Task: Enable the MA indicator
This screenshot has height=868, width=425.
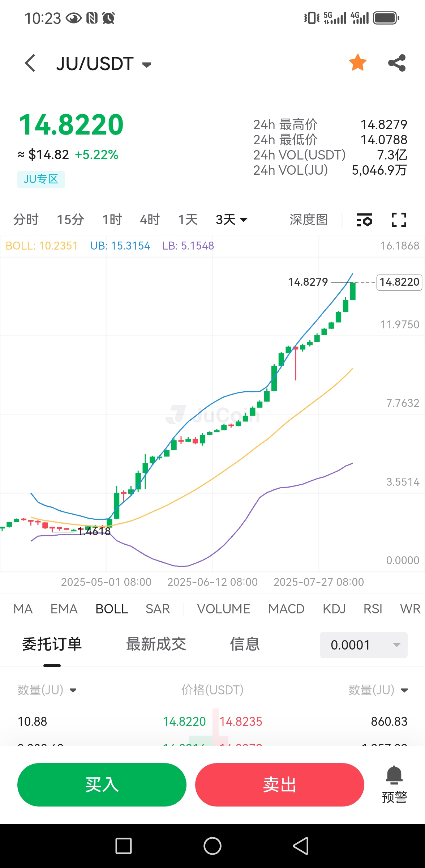Action: click(x=23, y=609)
